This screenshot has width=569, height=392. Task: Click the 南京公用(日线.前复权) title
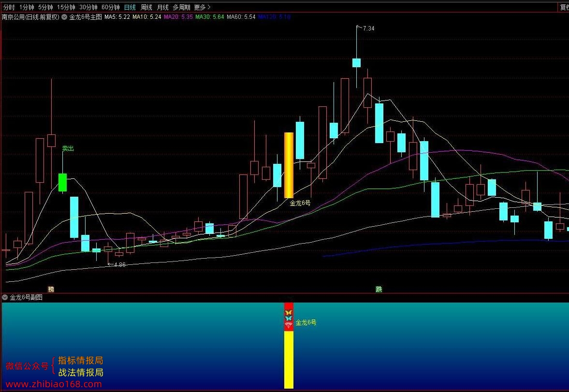pos(30,17)
